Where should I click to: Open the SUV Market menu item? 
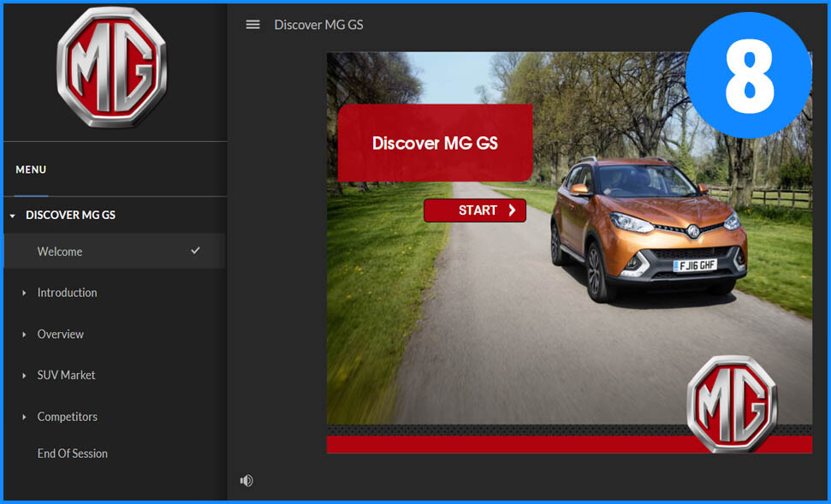66,375
